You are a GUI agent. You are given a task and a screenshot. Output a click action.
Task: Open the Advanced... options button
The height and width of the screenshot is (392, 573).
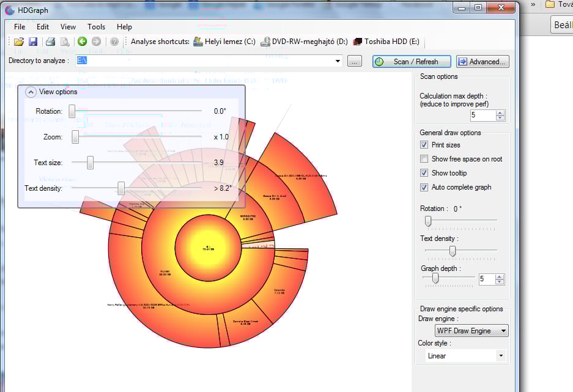tap(482, 61)
